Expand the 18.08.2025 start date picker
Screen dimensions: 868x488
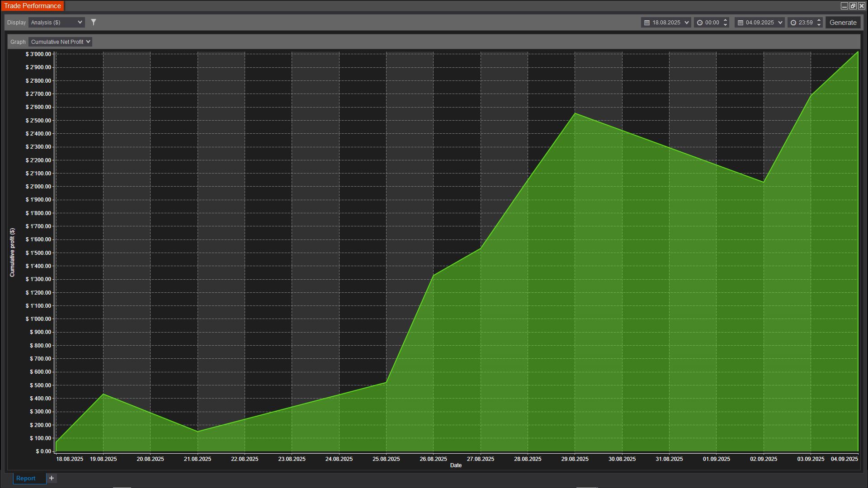click(x=687, y=23)
